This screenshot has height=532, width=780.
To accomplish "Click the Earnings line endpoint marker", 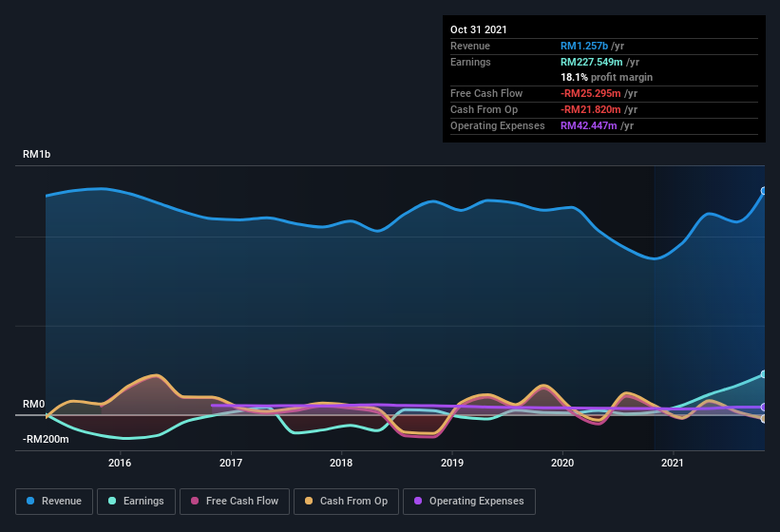I will 764,374.
